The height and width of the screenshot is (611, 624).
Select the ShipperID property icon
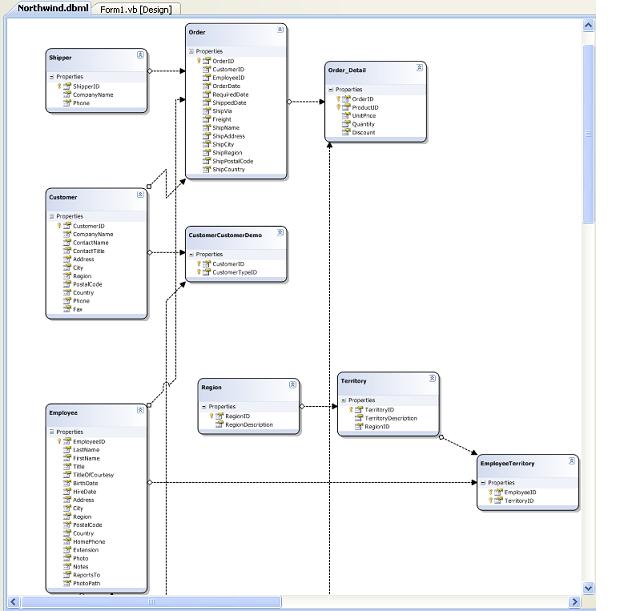coord(67,86)
